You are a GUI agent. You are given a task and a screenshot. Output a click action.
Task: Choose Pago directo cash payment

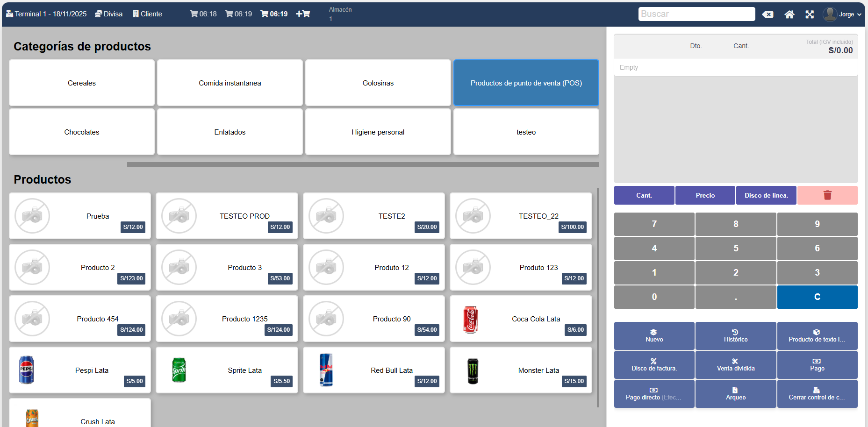[x=654, y=394]
